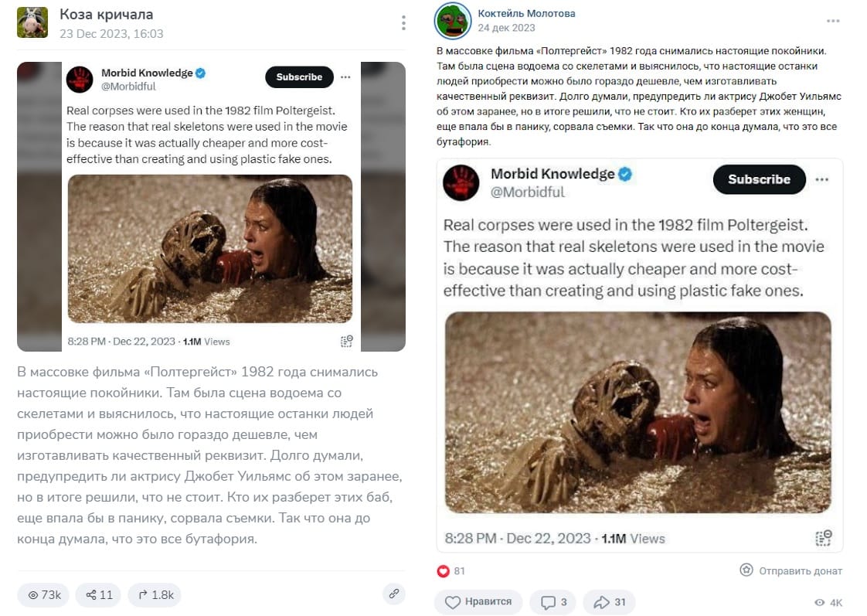867x616 pixels.
Task: Click the 73k views eye counter
Action: point(44,595)
